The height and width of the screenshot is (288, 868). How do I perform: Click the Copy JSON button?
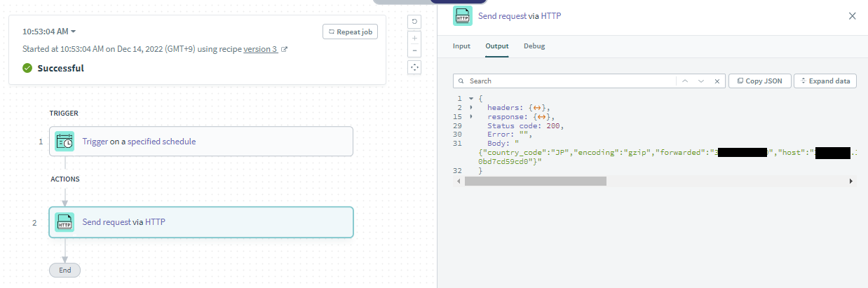760,81
